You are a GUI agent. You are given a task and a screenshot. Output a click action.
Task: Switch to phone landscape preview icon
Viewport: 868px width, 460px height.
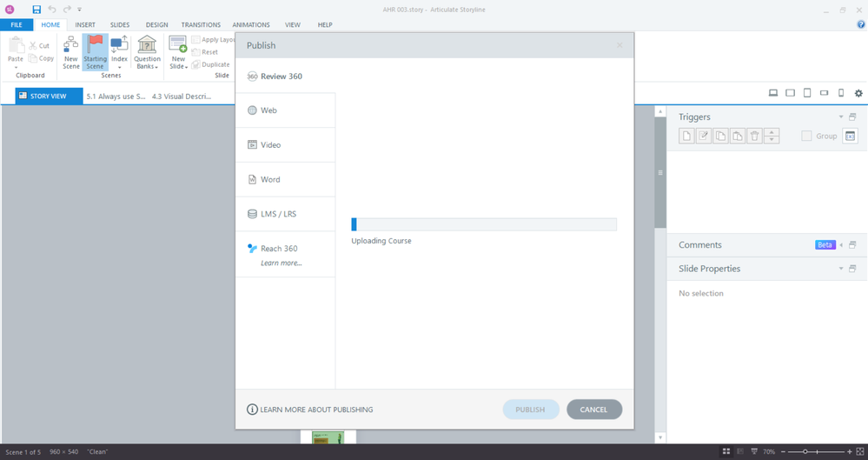tap(825, 93)
